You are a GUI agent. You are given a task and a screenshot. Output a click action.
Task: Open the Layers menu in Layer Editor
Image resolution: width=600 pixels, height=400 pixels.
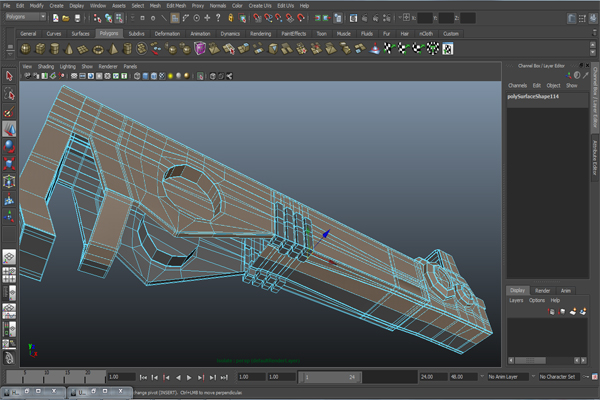coord(516,300)
